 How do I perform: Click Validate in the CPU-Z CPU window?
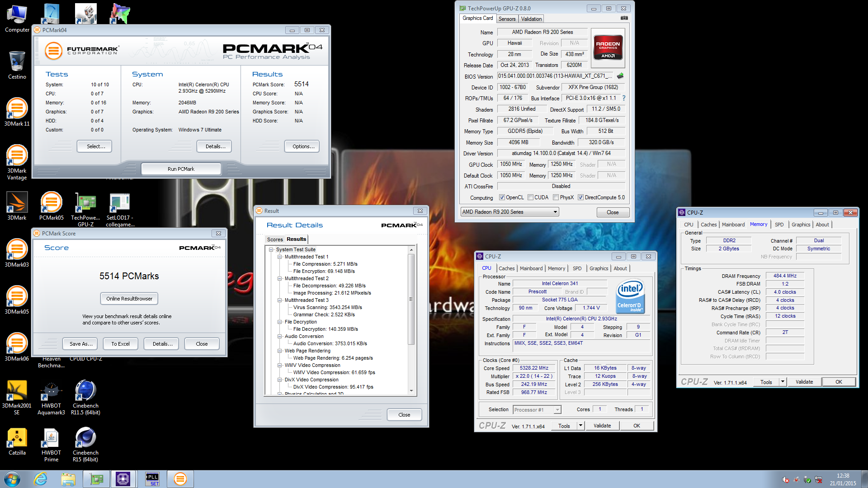[x=602, y=426]
